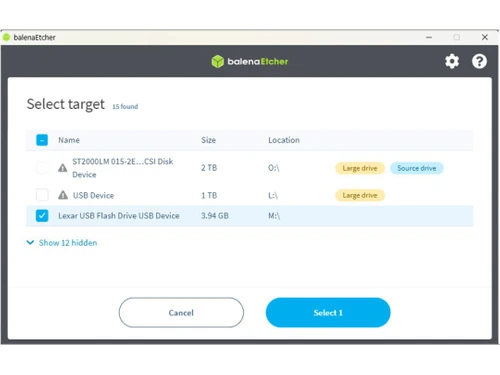The image size is (500, 375).
Task: Click the Name column header
Action: [69, 140]
